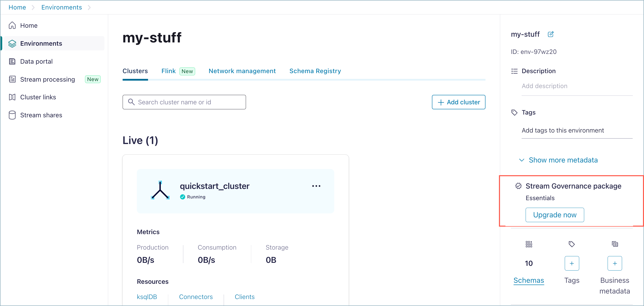Select the Environments layers icon in sidebar
Image resolution: width=644 pixels, height=306 pixels.
coord(12,43)
